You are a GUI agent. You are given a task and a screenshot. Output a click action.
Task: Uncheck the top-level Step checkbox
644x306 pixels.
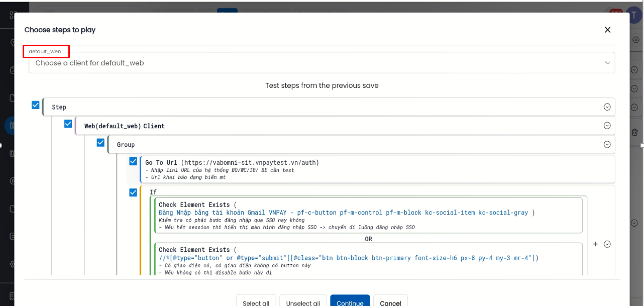point(36,105)
